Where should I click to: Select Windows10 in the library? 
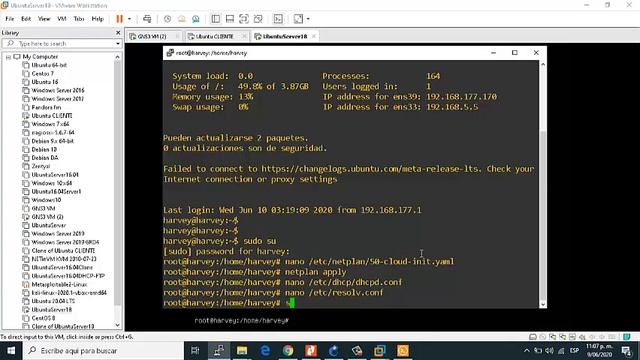click(46, 200)
